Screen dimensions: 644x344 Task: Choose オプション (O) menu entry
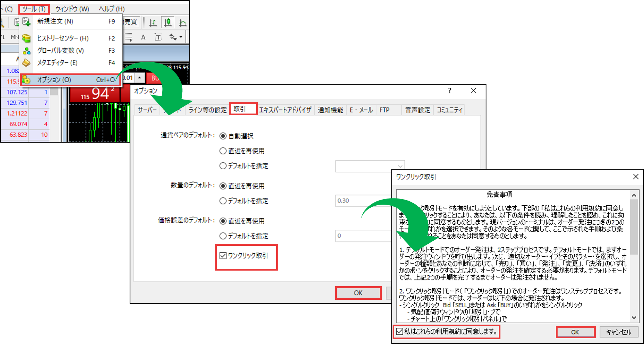(70, 80)
